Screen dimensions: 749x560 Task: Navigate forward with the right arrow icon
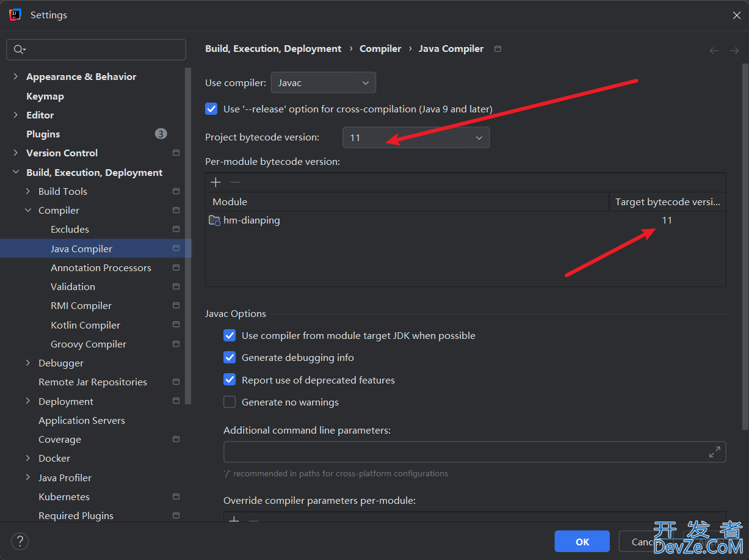(x=734, y=51)
